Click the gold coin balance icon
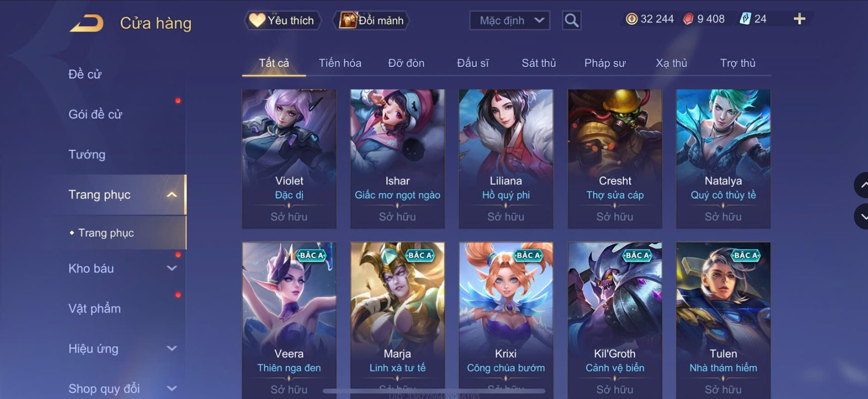This screenshot has width=868, height=399. [x=631, y=19]
